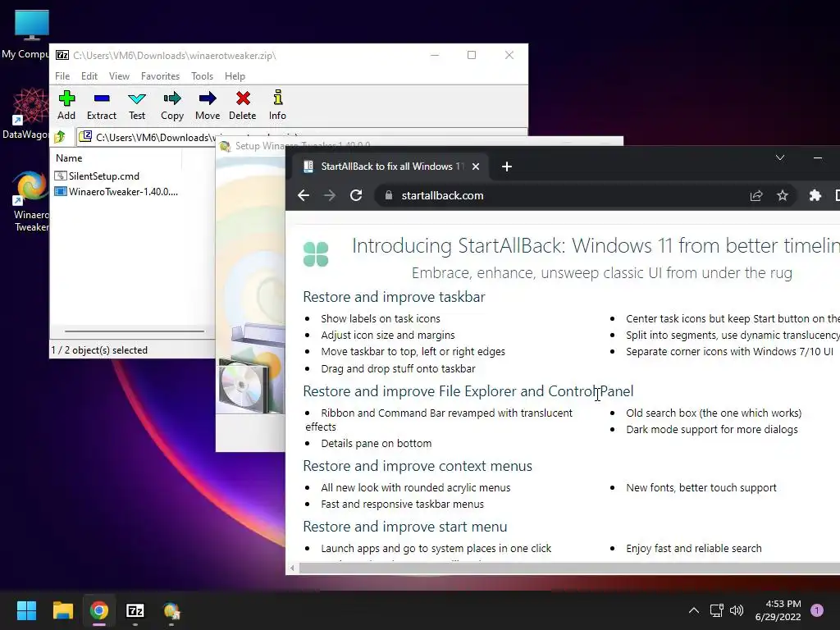Bookmark this page with the star icon
840x630 pixels.
click(783, 195)
